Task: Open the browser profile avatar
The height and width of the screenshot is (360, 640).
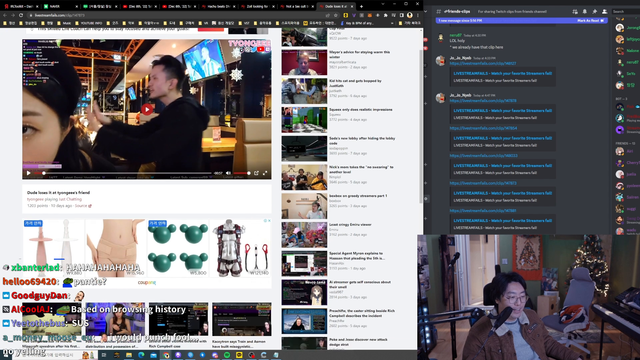Action: (409, 15)
